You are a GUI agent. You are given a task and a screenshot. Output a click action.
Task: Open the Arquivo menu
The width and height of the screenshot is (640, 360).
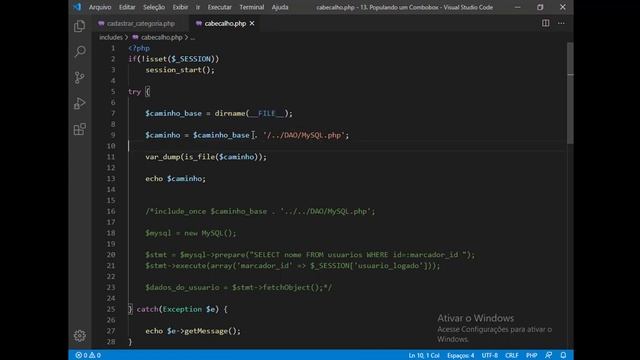100,7
